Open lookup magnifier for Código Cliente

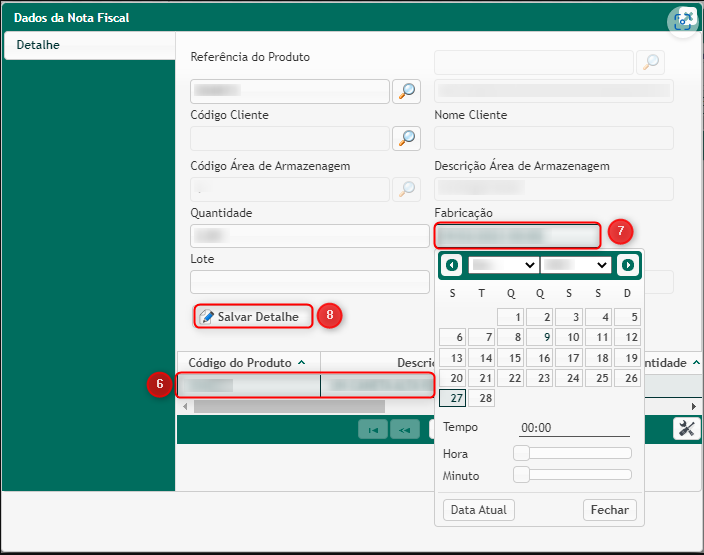[406, 138]
